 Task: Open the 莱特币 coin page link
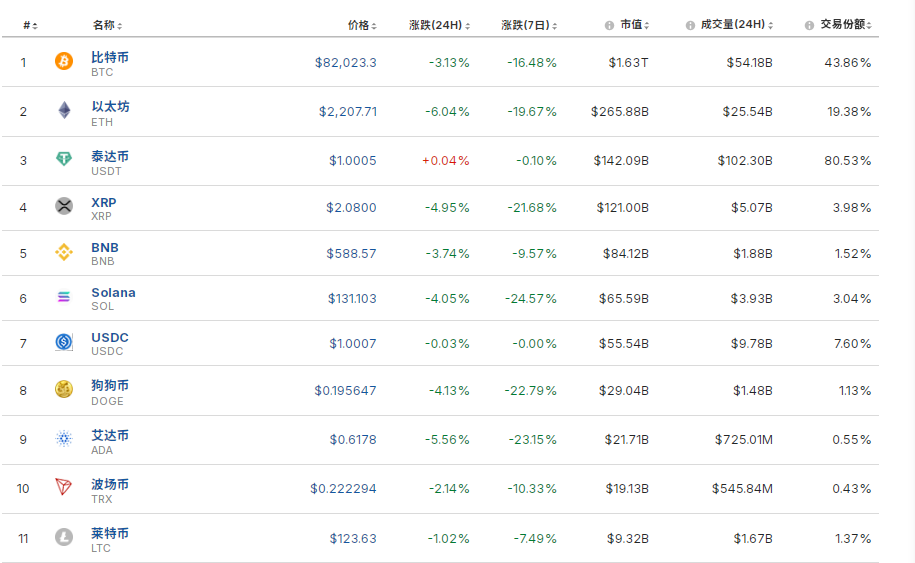point(110,533)
